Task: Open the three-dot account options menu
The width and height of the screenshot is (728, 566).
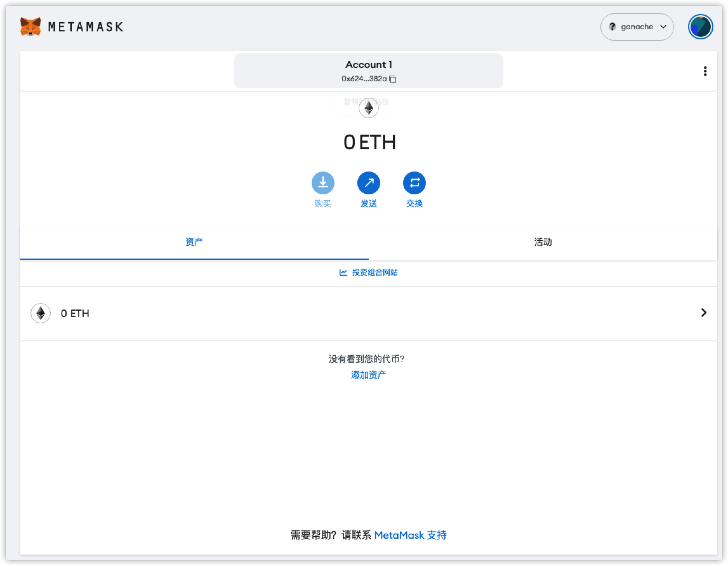Action: tap(705, 71)
